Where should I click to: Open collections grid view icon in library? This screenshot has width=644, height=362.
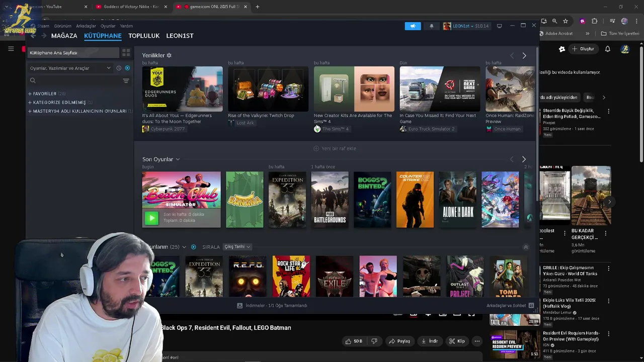pyautogui.click(x=126, y=52)
